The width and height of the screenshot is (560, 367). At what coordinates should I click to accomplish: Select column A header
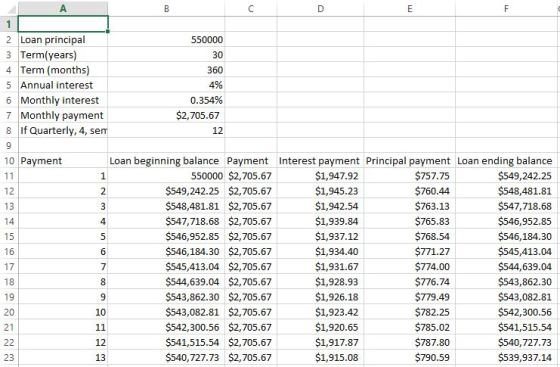[63, 8]
